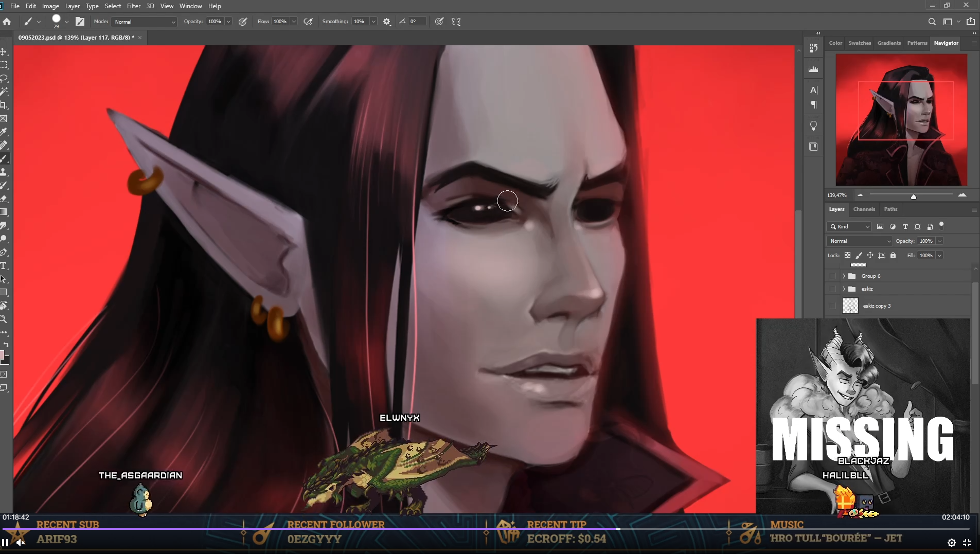
Task: Open layer filter Kind dropdown
Action: pyautogui.click(x=849, y=227)
